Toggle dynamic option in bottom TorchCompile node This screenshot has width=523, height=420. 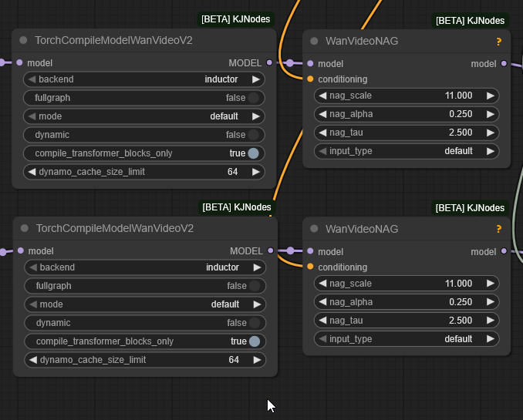coord(253,323)
